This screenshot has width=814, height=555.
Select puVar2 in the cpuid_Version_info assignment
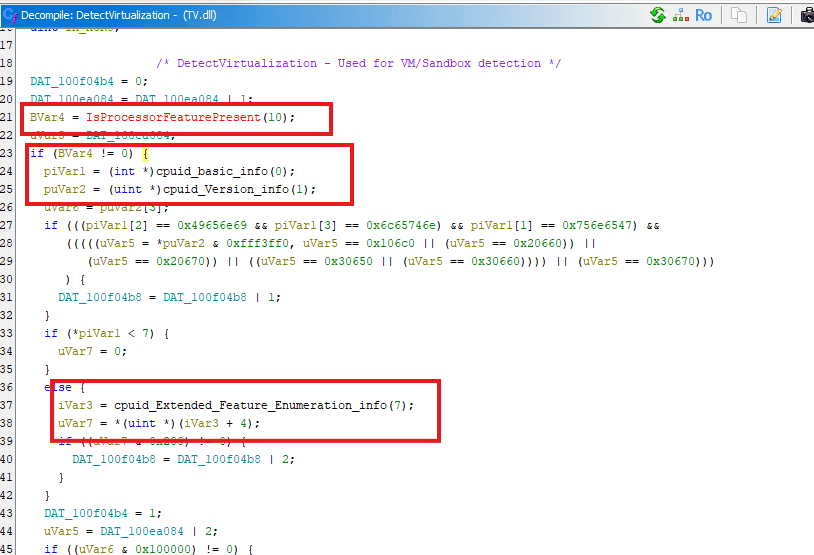[64, 189]
